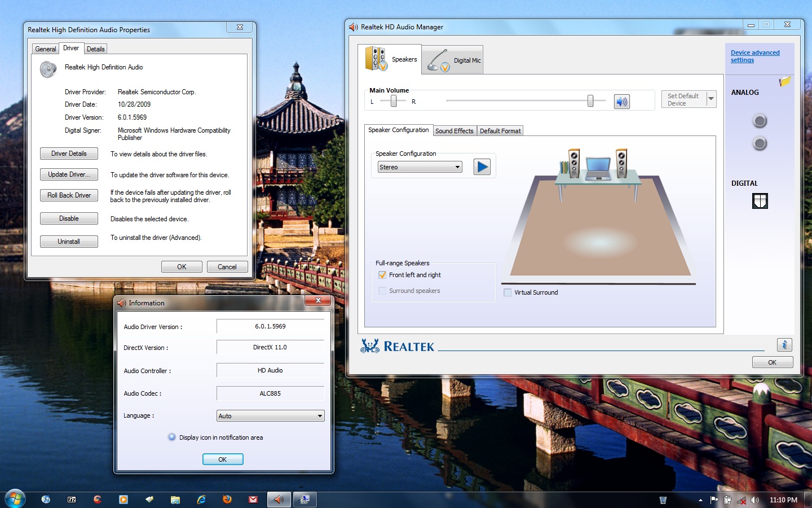
Task: Click Disable device button
Action: (69, 218)
